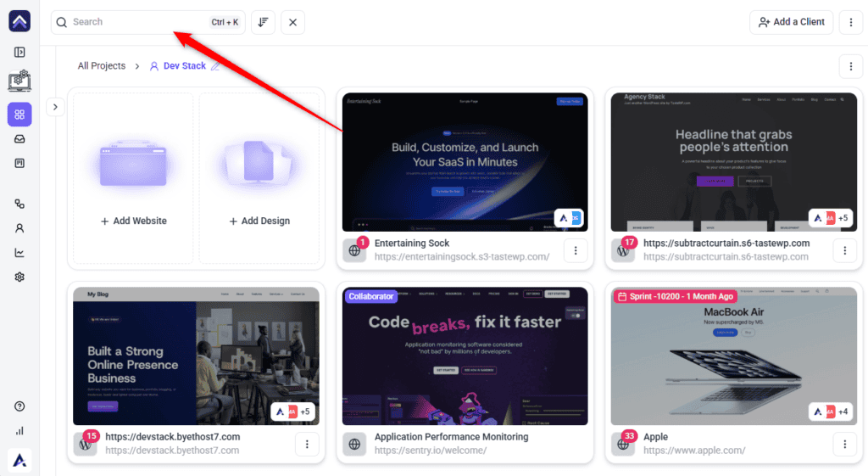
Task: Click Entertaining Sock globe icon with badge
Action: pos(354,251)
